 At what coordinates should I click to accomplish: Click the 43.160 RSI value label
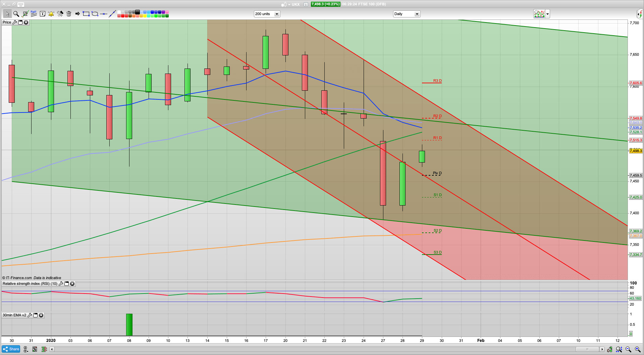635,298
